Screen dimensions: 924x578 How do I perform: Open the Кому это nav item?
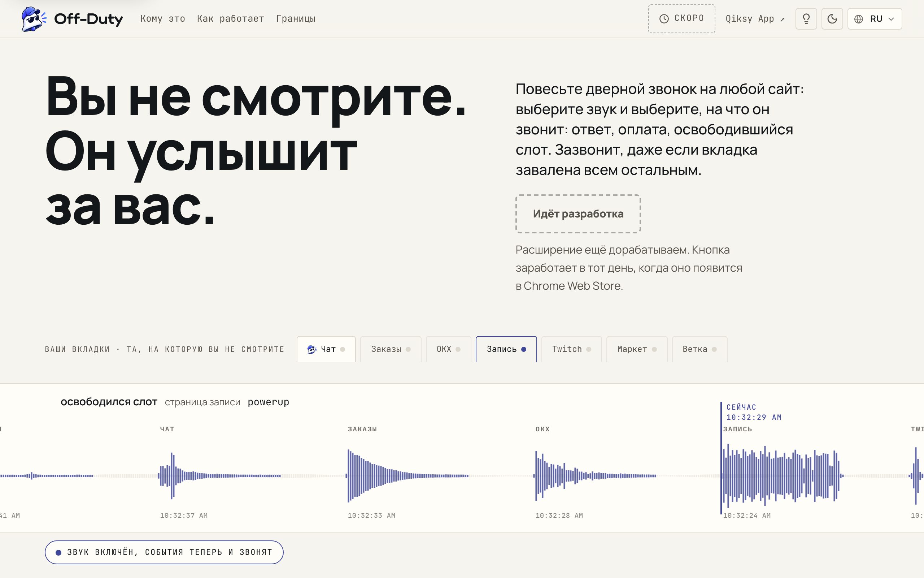(x=163, y=19)
